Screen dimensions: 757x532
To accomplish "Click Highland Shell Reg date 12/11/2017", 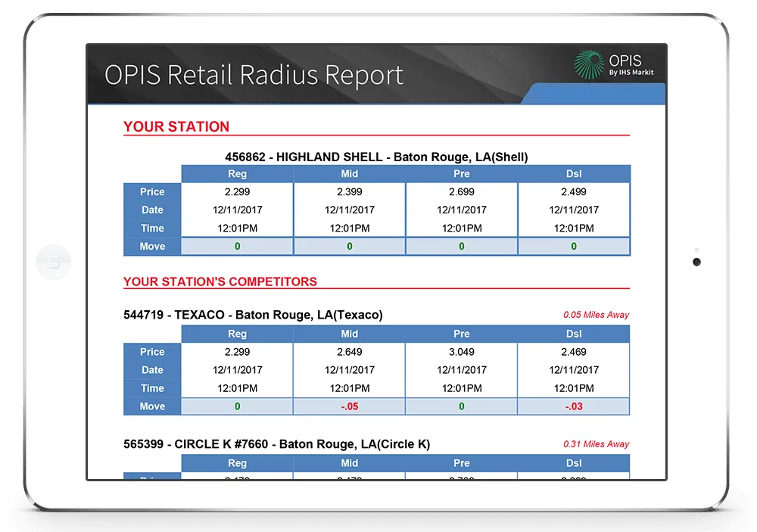I will (x=237, y=210).
